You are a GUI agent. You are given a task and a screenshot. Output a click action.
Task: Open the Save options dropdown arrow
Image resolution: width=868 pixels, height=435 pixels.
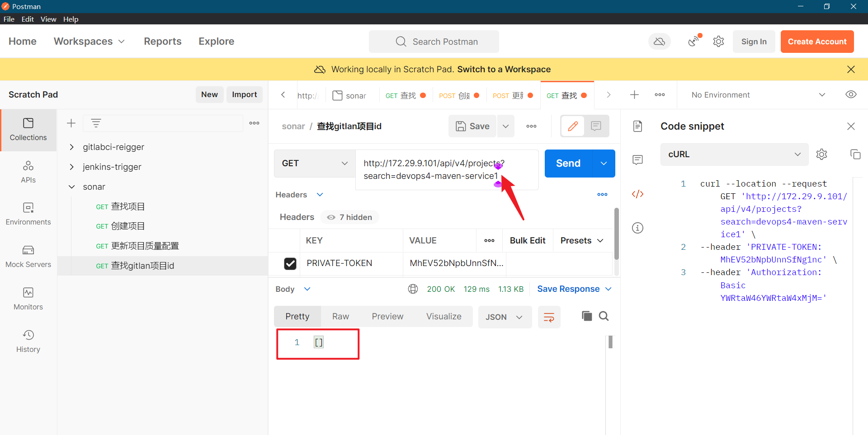click(505, 126)
